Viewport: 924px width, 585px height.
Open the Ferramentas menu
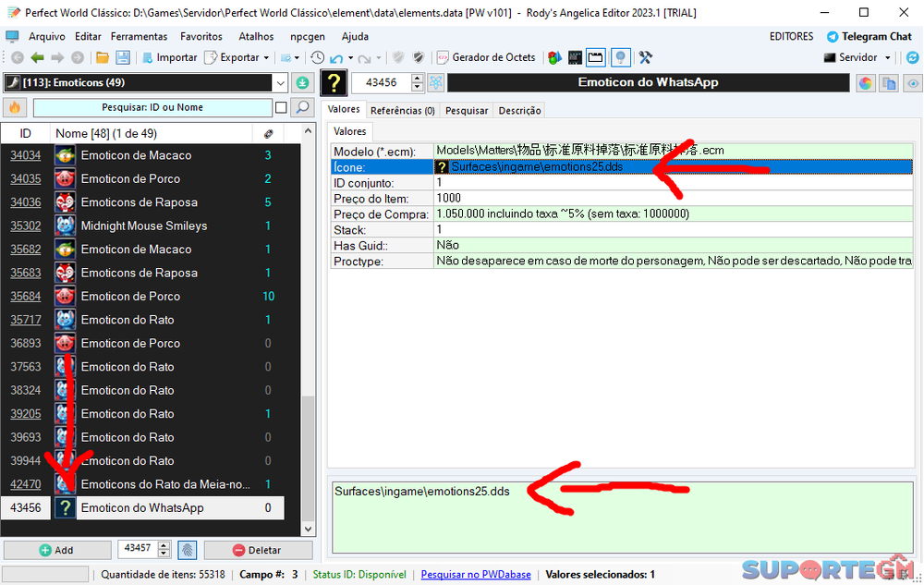pyautogui.click(x=139, y=37)
